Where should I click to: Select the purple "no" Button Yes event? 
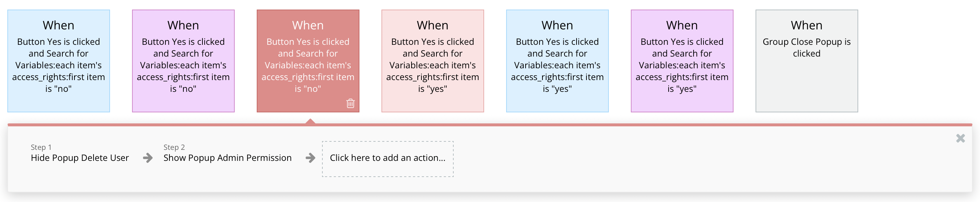(183, 61)
